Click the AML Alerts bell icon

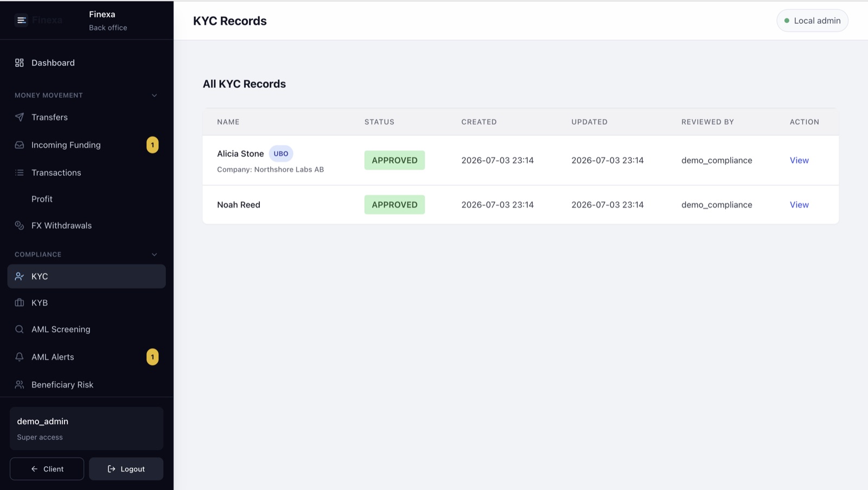point(20,357)
